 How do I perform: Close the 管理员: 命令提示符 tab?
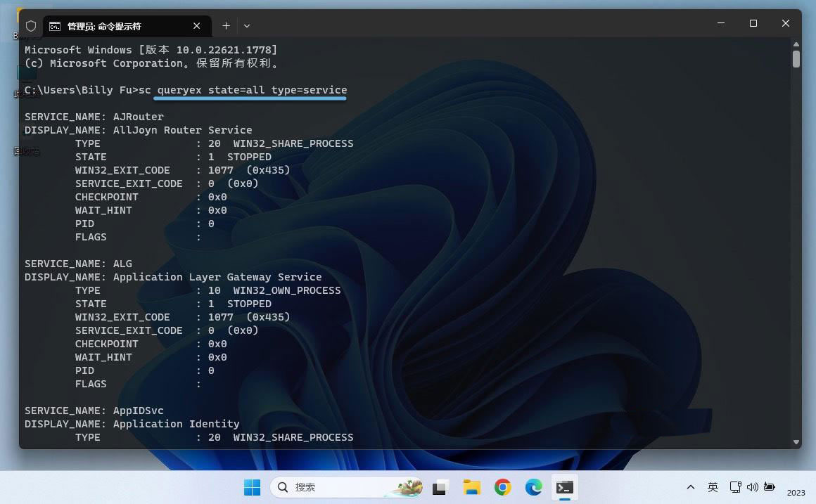coord(197,26)
